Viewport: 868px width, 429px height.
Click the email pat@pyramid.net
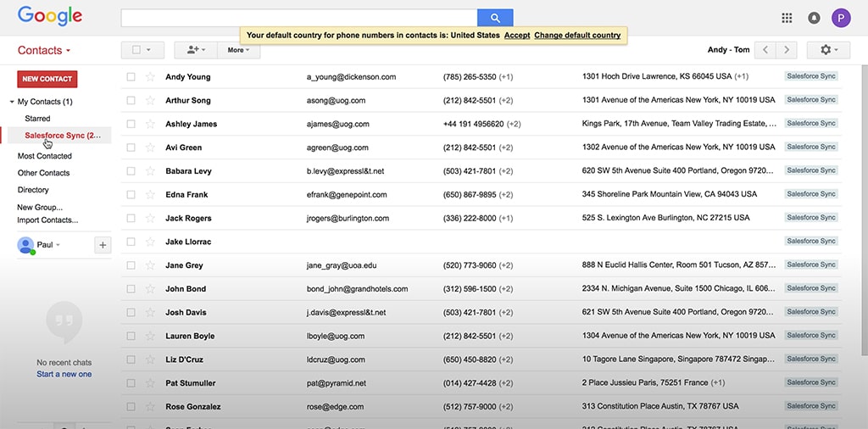[336, 383]
